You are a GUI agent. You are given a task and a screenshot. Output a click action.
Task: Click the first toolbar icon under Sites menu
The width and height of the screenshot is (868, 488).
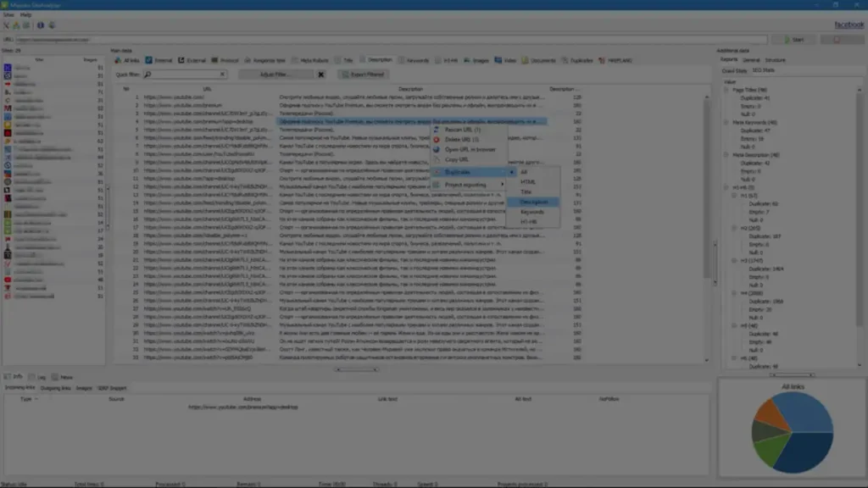(6, 25)
